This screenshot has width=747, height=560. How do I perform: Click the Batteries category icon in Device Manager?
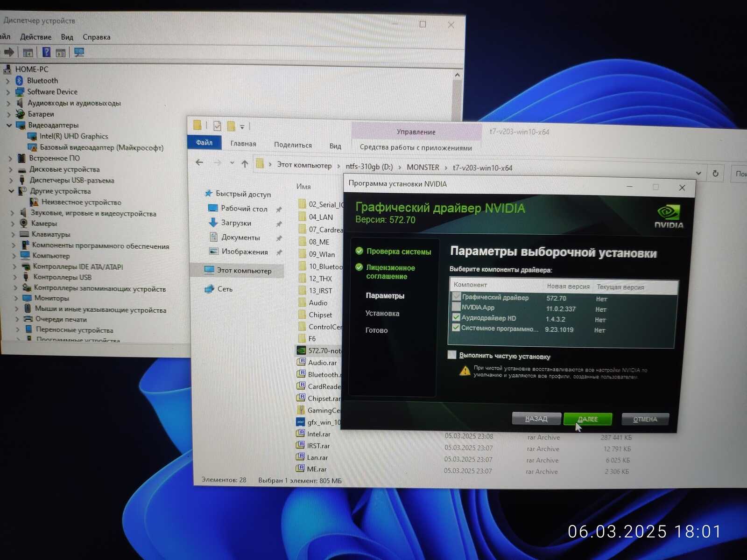(x=20, y=114)
